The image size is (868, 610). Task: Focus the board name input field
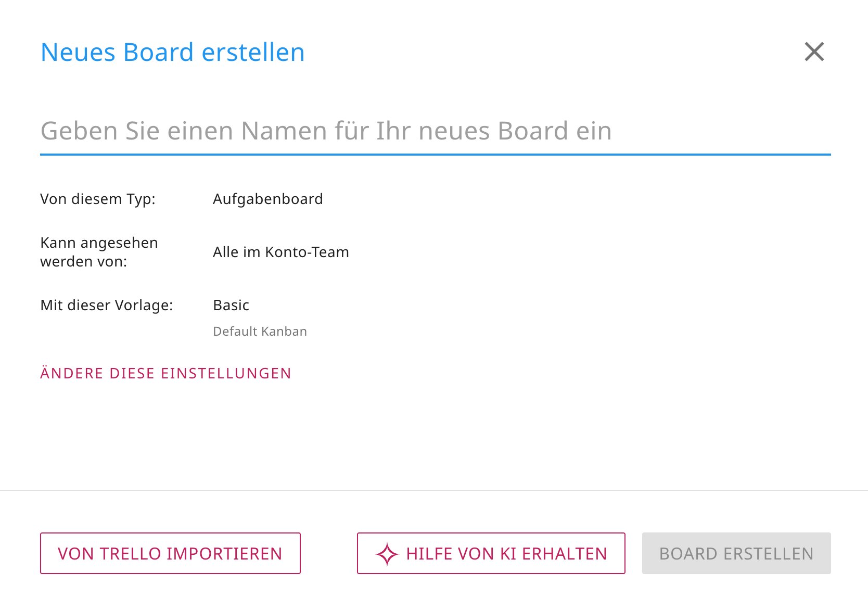coord(435,131)
